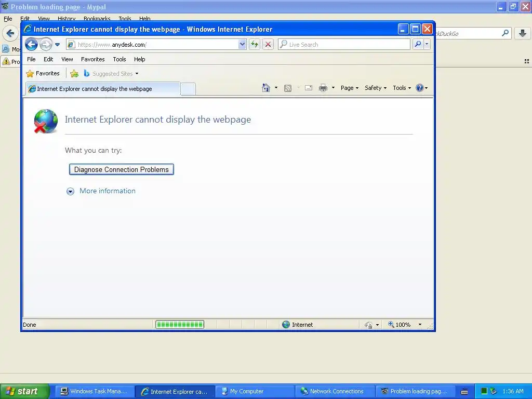Open the Internet Explorer File menu
The image size is (532, 399).
[31, 59]
